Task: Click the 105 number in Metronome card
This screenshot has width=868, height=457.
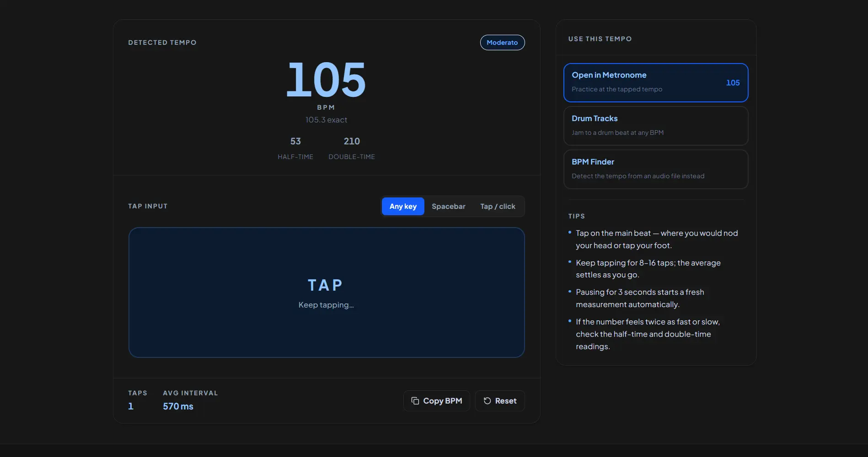Action: [x=733, y=83]
